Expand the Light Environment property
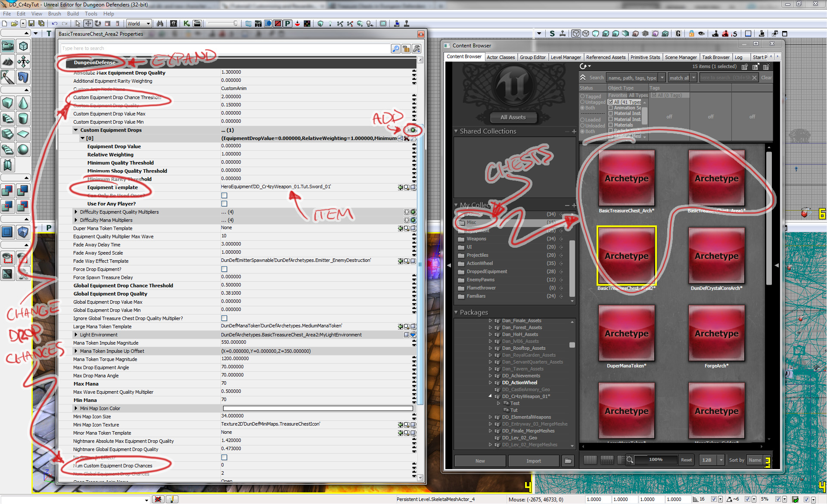This screenshot has height=504, width=827. tap(76, 335)
